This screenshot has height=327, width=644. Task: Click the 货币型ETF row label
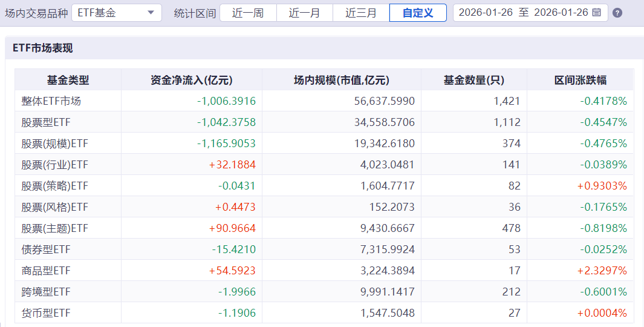pyautogui.click(x=45, y=313)
